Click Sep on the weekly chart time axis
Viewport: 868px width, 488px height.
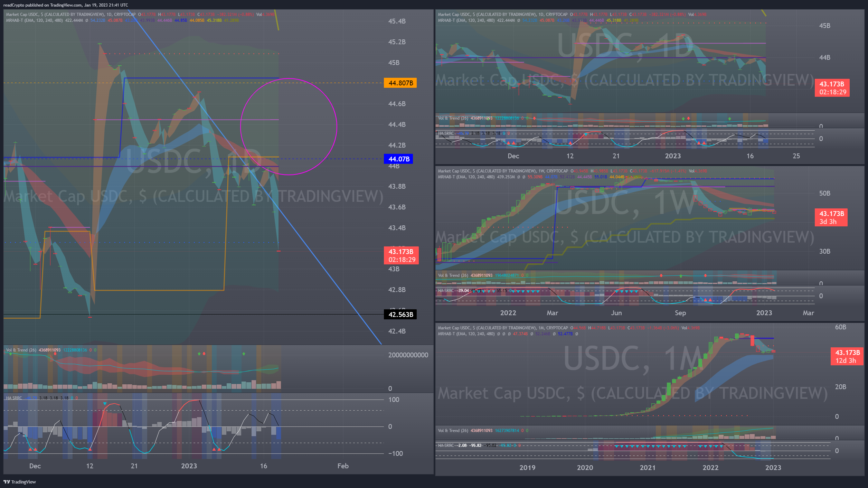click(680, 313)
